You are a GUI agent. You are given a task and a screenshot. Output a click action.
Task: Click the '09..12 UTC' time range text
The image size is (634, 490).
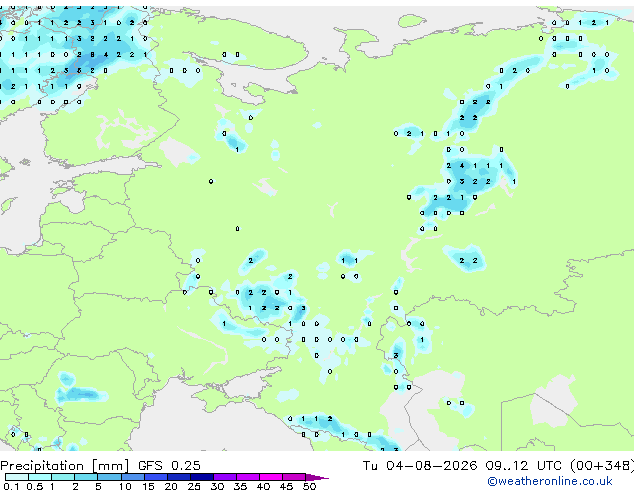pyautogui.click(x=524, y=466)
